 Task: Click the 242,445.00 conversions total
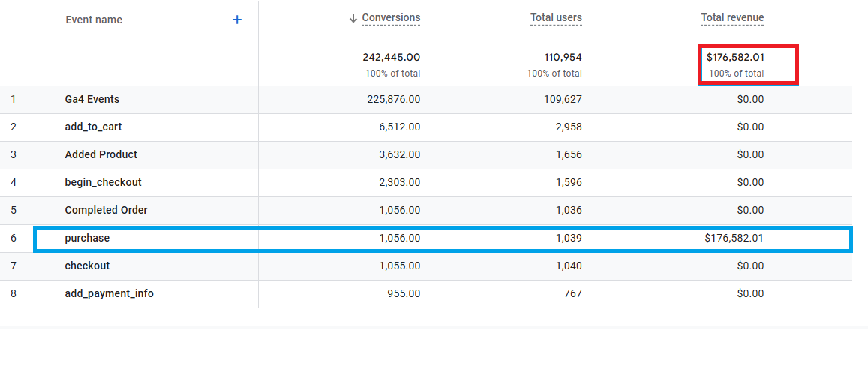(391, 57)
